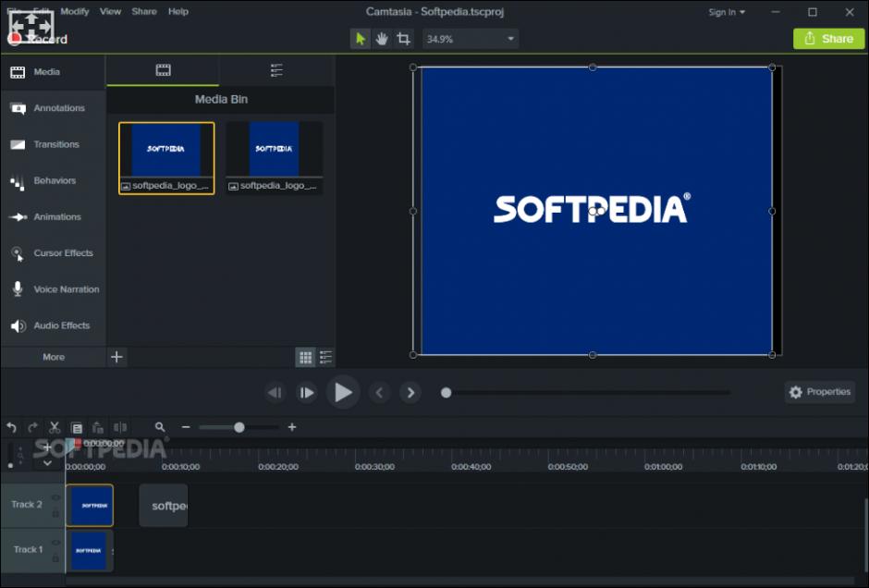Select the arrow Edit mode tool
The image size is (869, 588).
coord(361,39)
